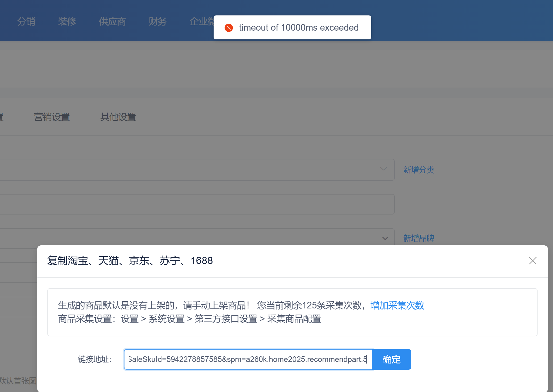Expand the category dropdown chevron
The width and height of the screenshot is (553, 392).
coord(383,169)
